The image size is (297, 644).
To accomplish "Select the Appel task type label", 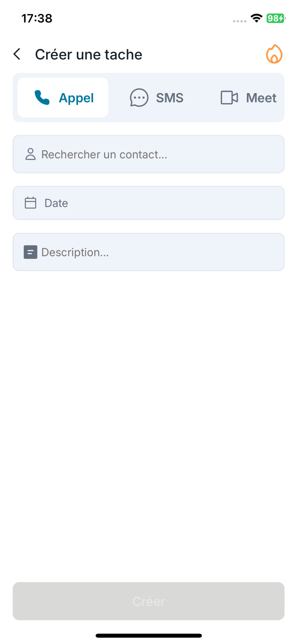I will click(76, 98).
